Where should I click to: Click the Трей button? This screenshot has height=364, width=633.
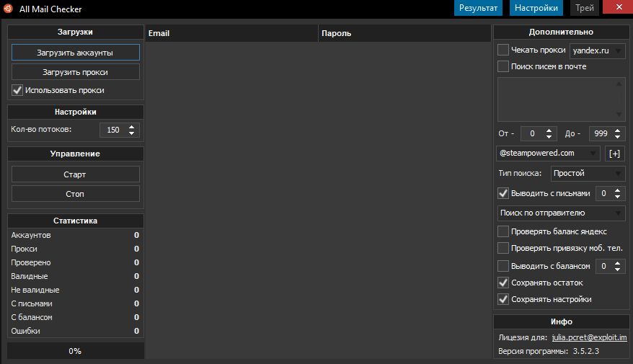pos(585,8)
